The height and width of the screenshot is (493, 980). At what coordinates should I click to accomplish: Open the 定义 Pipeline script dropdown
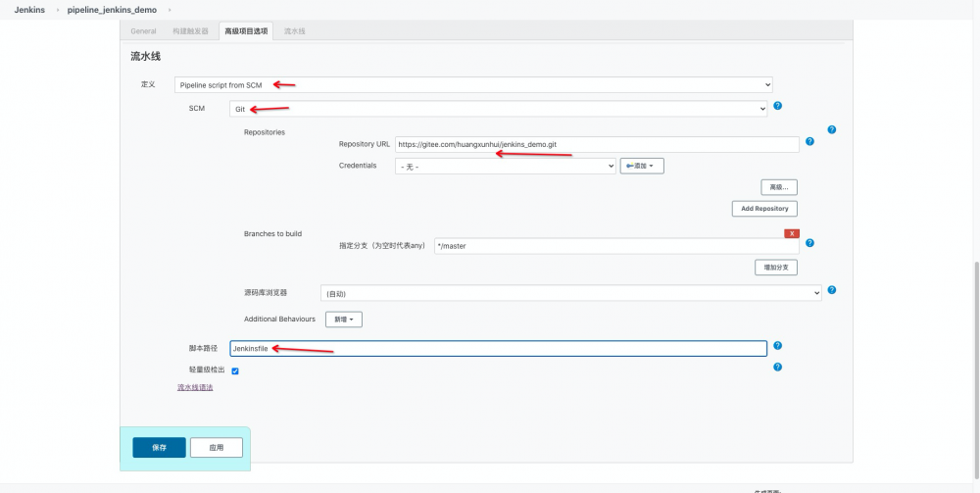(x=473, y=85)
